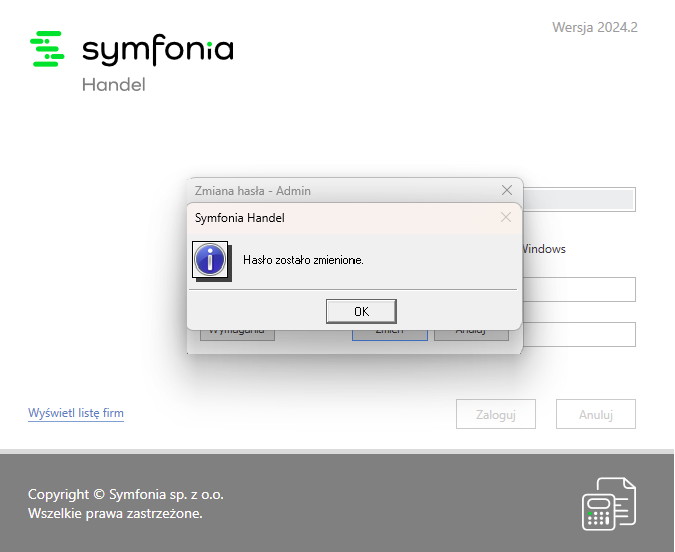Open the Wyświetl listę firm link
Viewport: 675px width, 552px height.
[x=76, y=412]
